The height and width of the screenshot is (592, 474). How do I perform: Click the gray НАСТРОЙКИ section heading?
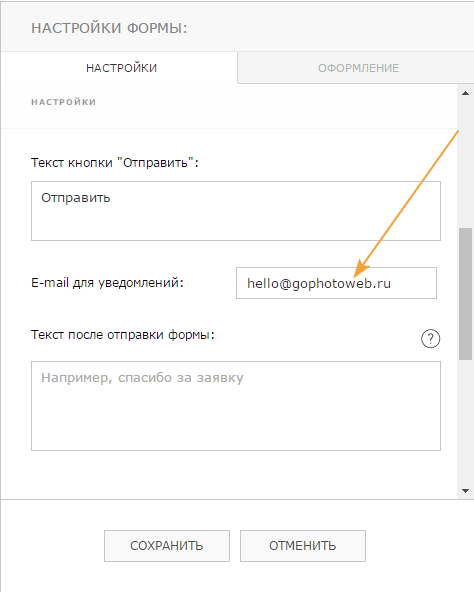tap(63, 102)
